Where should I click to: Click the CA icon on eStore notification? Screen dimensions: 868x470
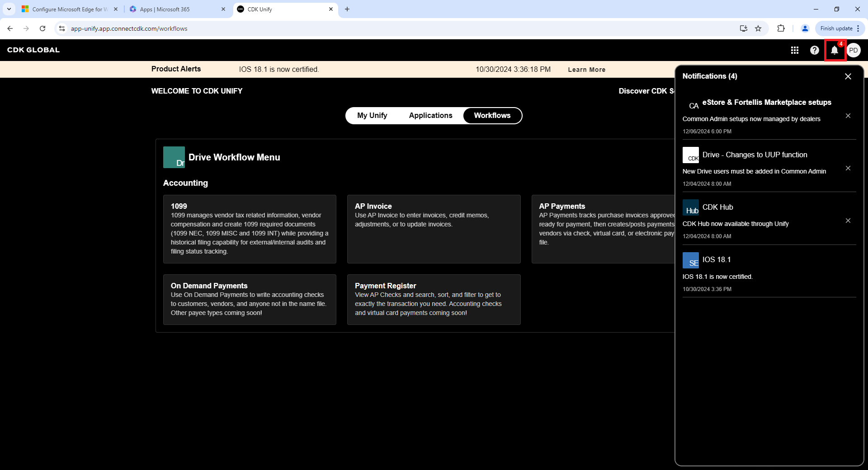(x=691, y=103)
